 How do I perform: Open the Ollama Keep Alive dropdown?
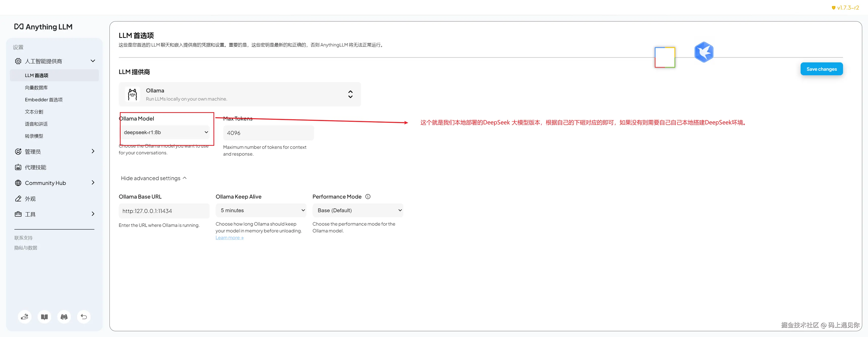(261, 210)
